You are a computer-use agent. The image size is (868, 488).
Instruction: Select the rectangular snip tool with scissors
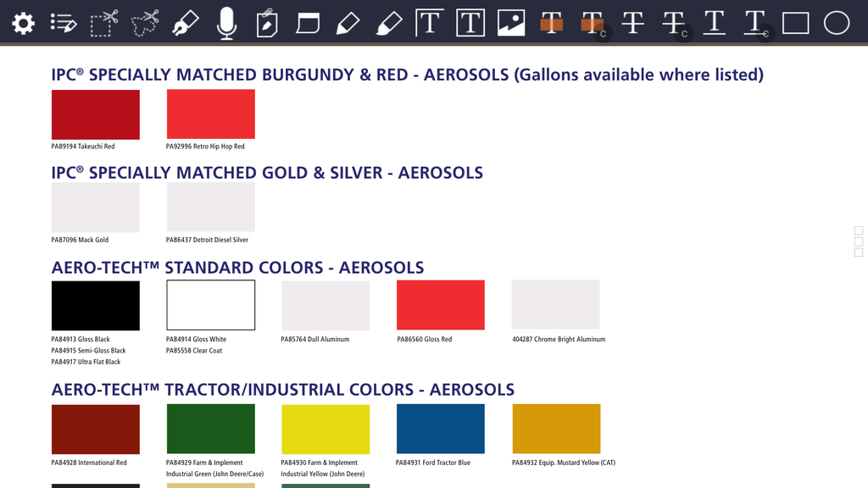[x=104, y=23]
